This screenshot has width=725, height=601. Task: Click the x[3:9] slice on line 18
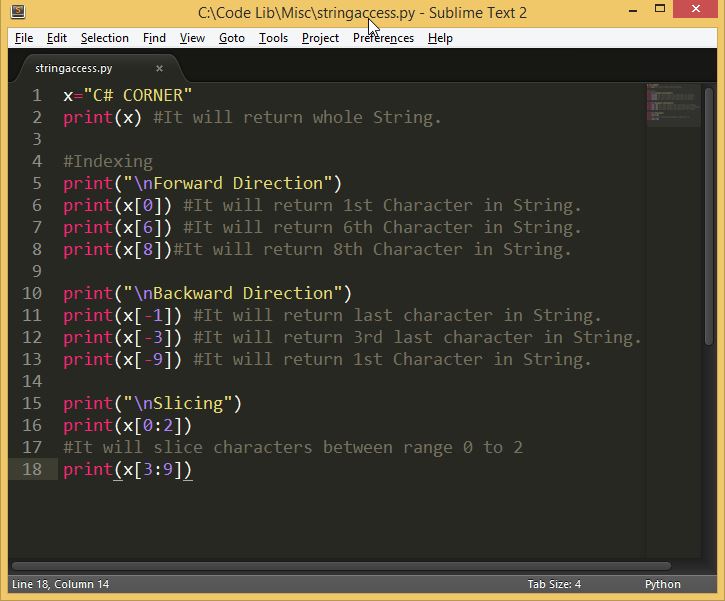pos(153,470)
